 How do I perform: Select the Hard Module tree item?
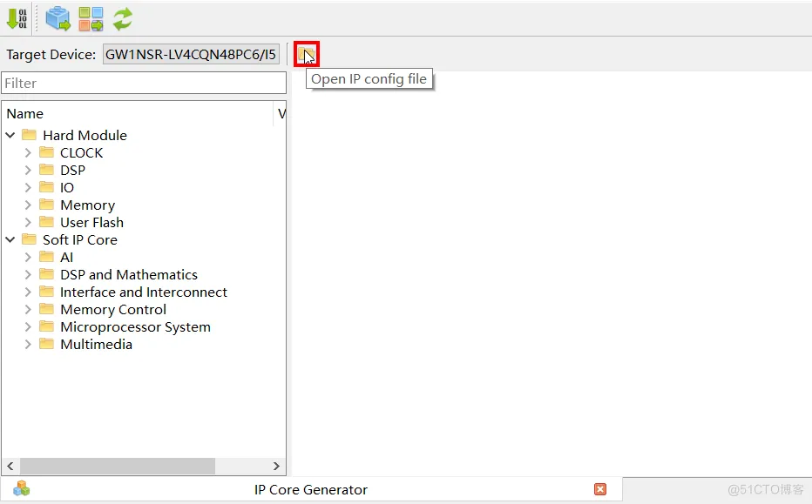point(85,136)
